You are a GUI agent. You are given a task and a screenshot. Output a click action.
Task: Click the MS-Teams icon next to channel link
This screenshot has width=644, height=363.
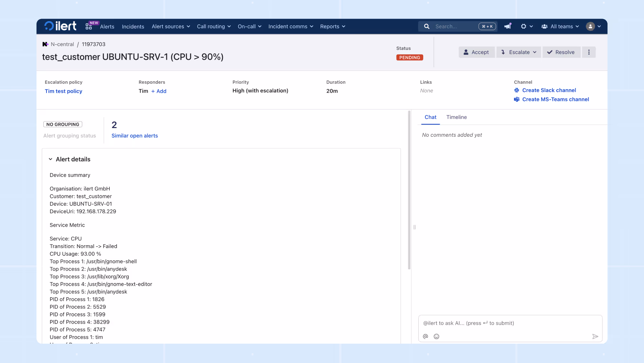point(517,100)
